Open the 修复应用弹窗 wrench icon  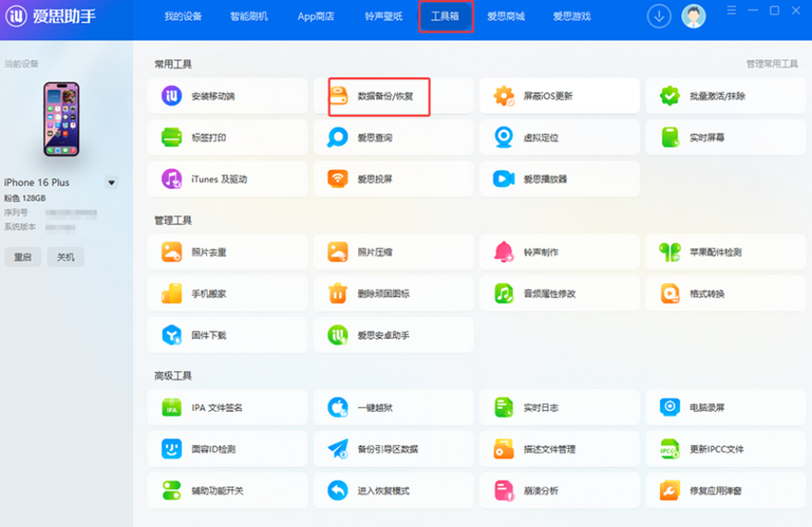670,490
